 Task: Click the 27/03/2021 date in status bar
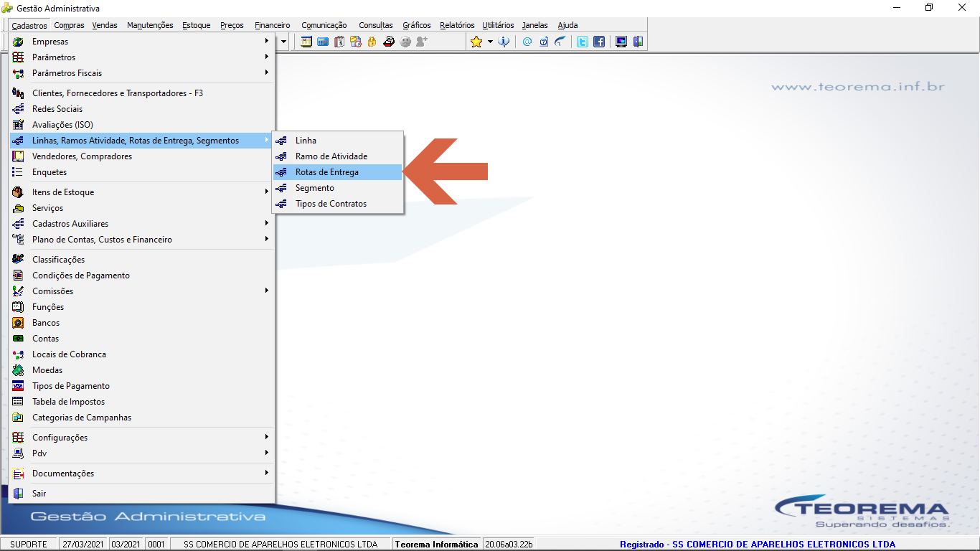(83, 545)
